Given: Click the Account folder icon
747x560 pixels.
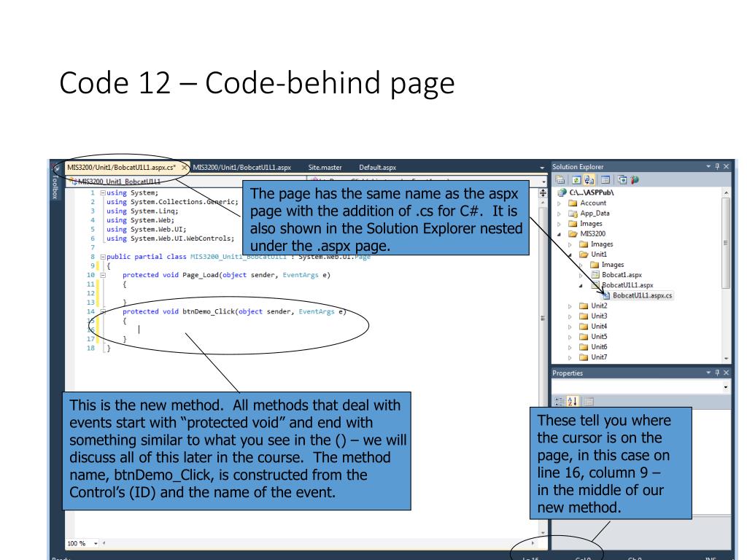Looking at the screenshot, I should click(573, 203).
